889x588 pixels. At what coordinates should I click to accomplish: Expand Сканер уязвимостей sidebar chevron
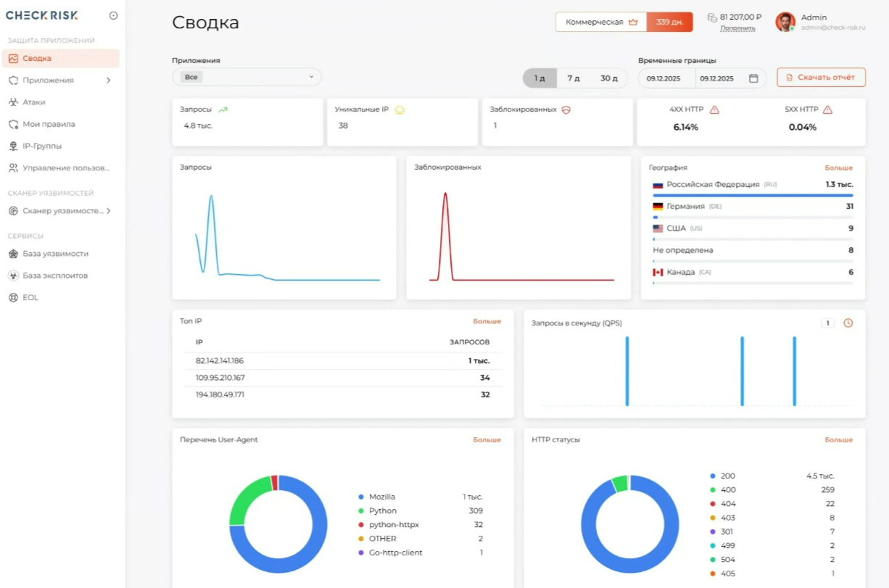(x=109, y=211)
